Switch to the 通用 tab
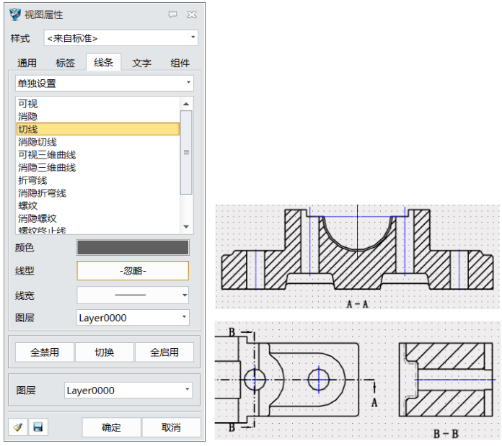 click(x=27, y=63)
